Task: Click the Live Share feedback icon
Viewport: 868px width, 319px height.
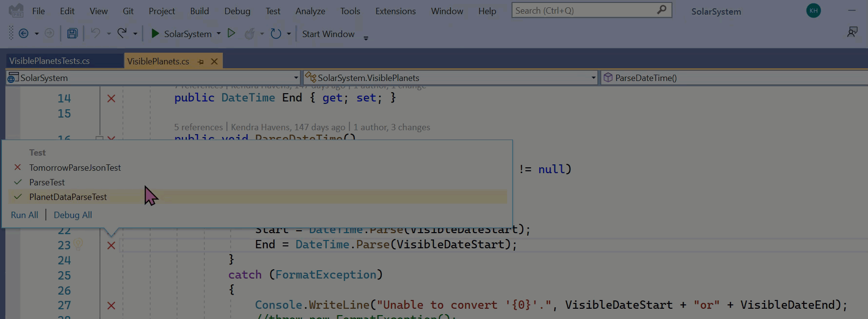Action: pyautogui.click(x=852, y=32)
